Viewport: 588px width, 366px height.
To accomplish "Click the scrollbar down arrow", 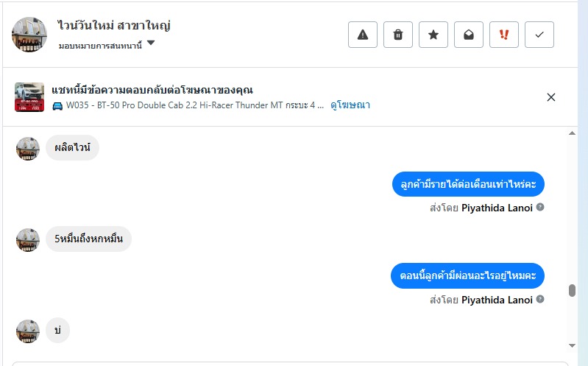I will pos(573,345).
